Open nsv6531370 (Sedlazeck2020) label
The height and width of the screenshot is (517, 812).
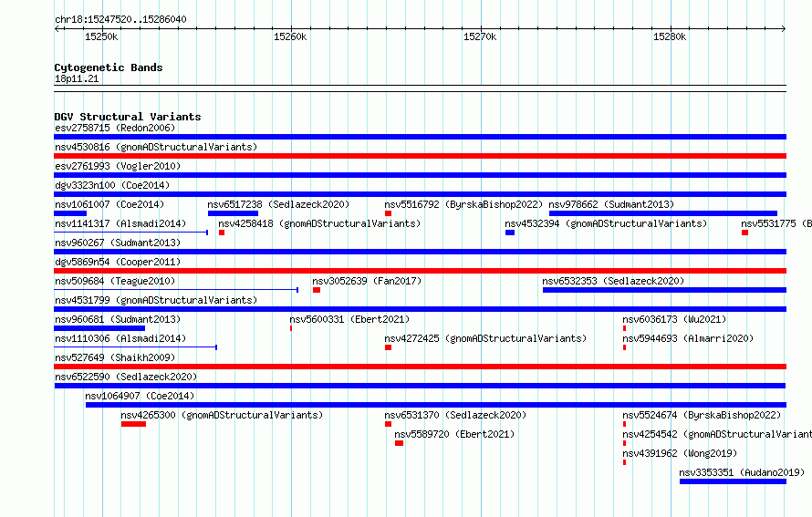pyautogui.click(x=455, y=415)
